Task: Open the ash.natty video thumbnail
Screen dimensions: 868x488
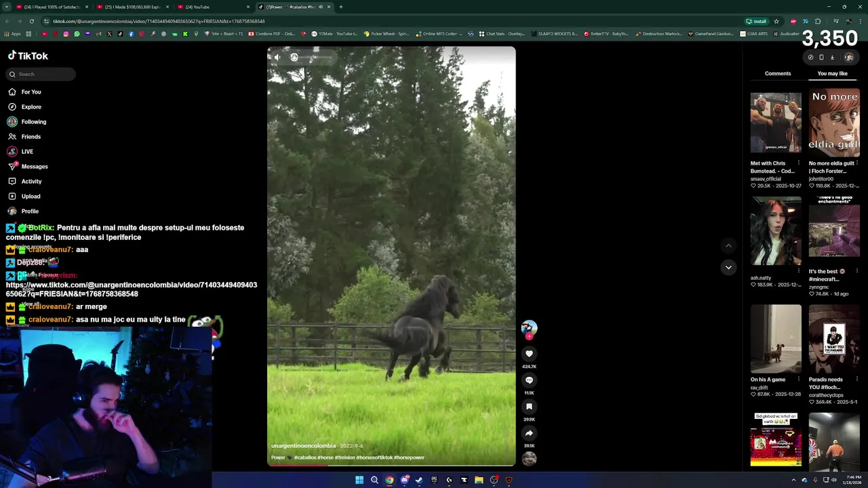Action: [776, 230]
